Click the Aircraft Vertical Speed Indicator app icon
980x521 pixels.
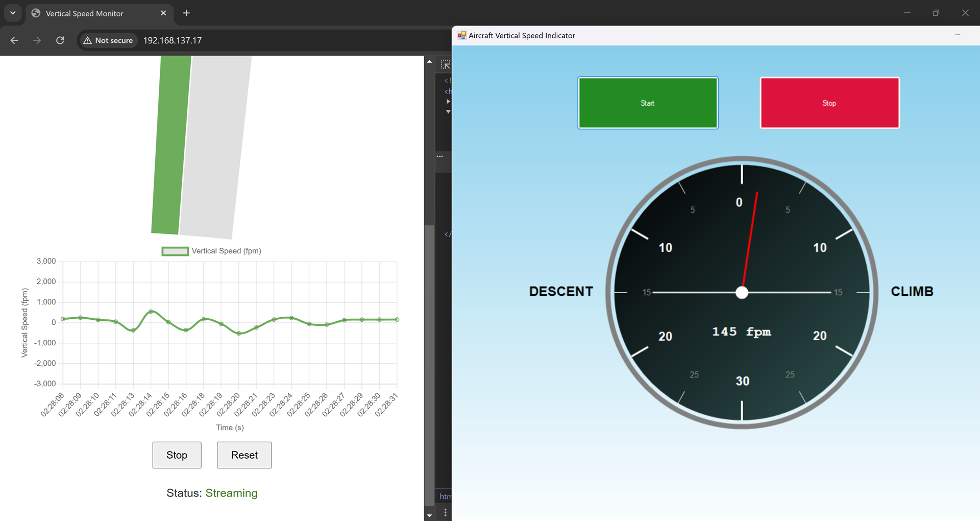[x=461, y=35]
